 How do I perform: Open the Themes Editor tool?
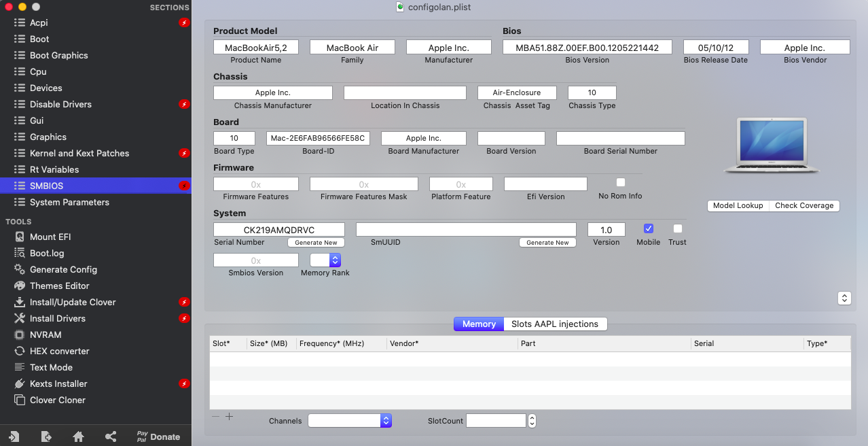coord(59,286)
